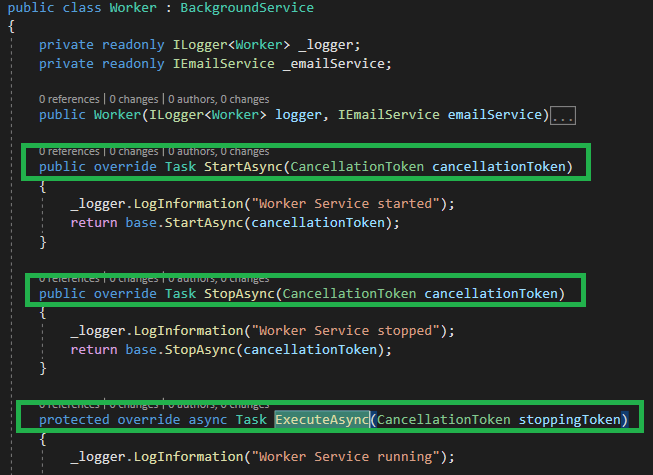Click IEmailService type in the readonly field declaration

(x=224, y=64)
